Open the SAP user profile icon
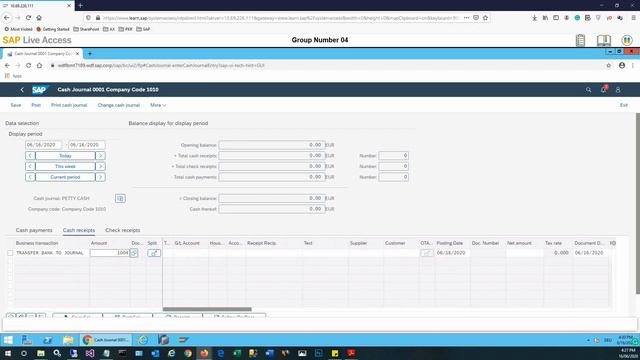The height and width of the screenshot is (360, 640). [618, 90]
